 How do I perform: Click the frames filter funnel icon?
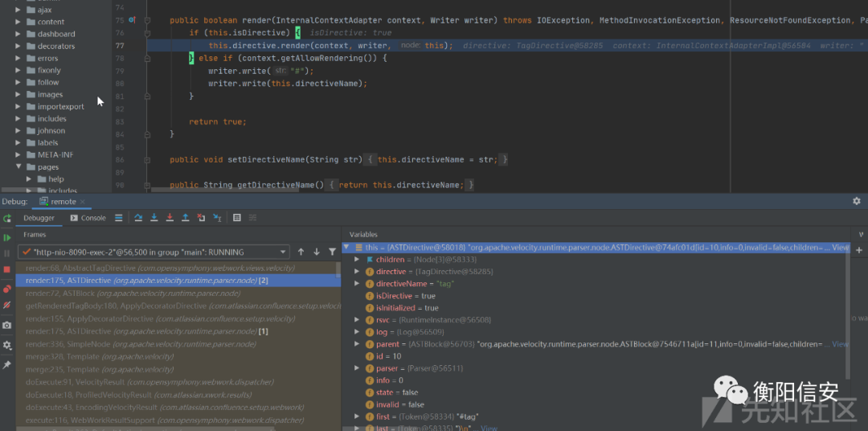(332, 252)
